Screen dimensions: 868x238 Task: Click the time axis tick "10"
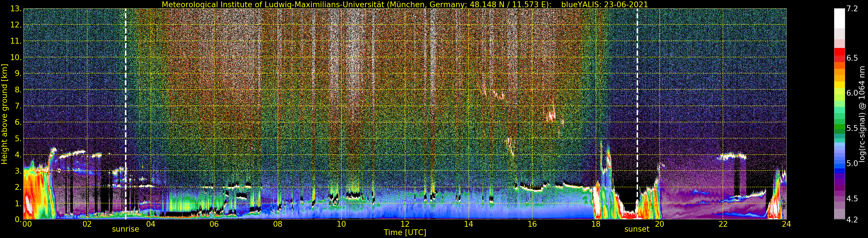tap(341, 224)
